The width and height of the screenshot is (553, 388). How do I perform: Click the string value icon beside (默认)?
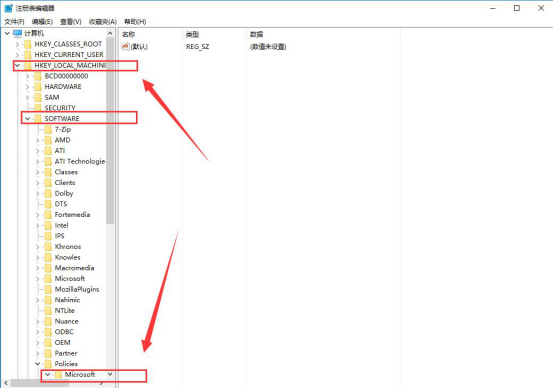coord(125,47)
